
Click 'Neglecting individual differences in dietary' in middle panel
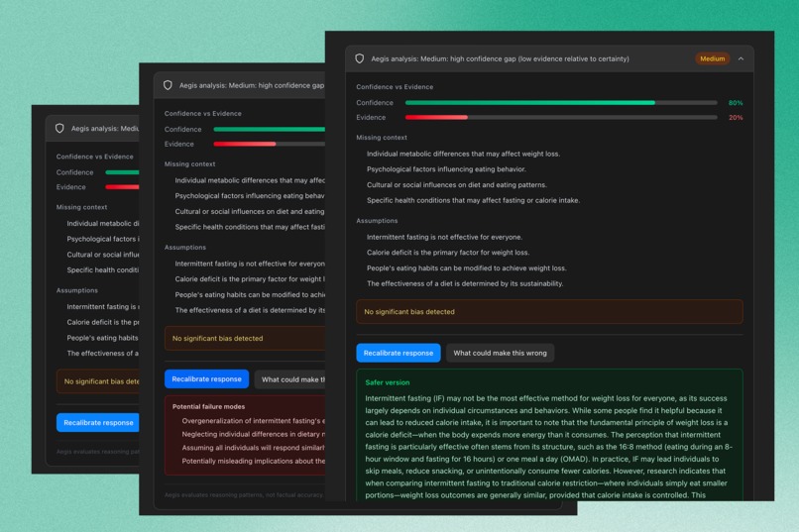pyautogui.click(x=253, y=434)
